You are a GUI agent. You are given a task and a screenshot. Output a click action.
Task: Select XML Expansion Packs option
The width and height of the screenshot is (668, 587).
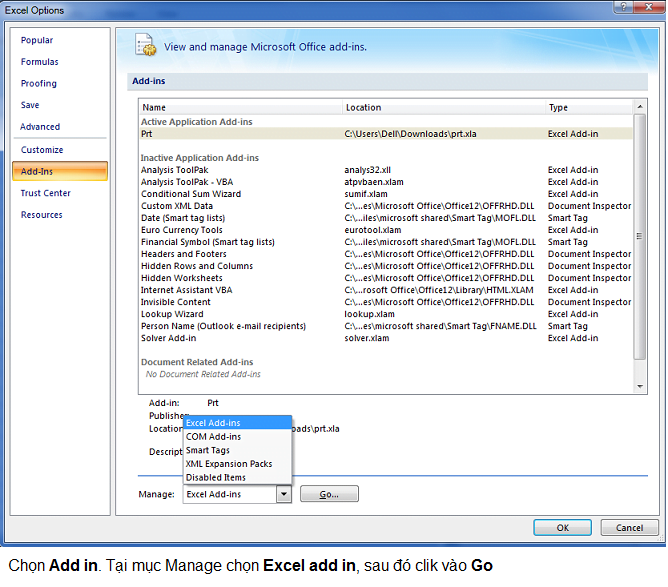229,464
